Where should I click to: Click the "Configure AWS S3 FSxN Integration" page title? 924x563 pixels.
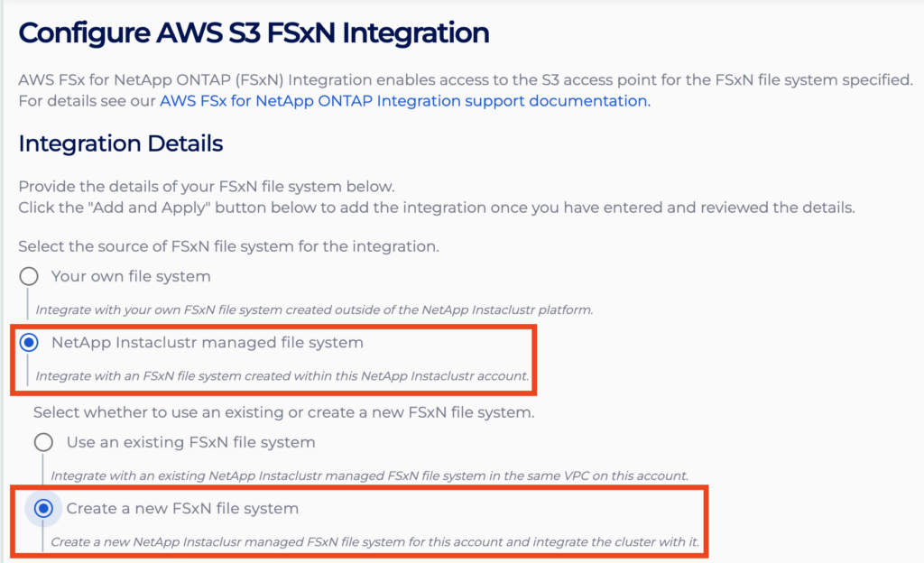tap(254, 33)
